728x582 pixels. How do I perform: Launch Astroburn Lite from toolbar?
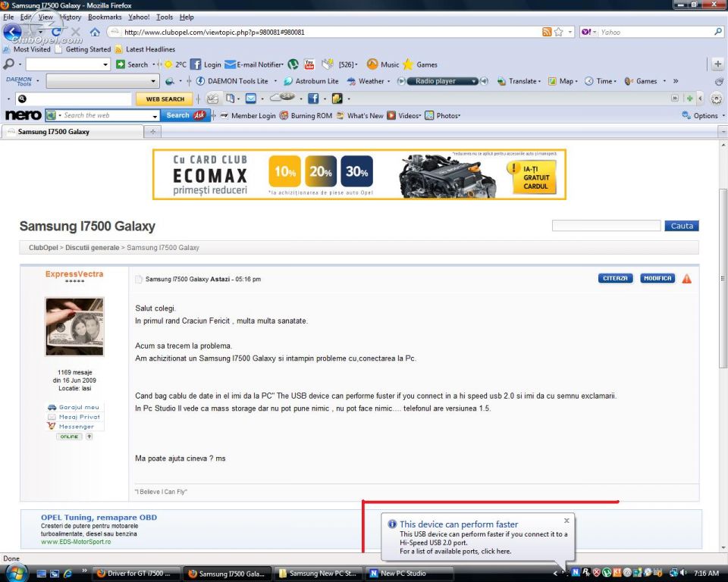311,81
